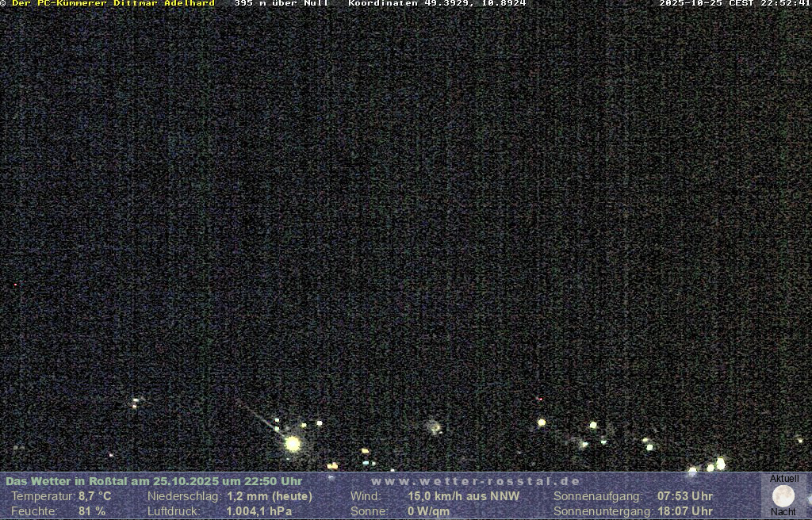Viewport: 812px width, 520px height.
Task: Open the www.wetter-rosstal.de link
Action: pyautogui.click(x=476, y=481)
